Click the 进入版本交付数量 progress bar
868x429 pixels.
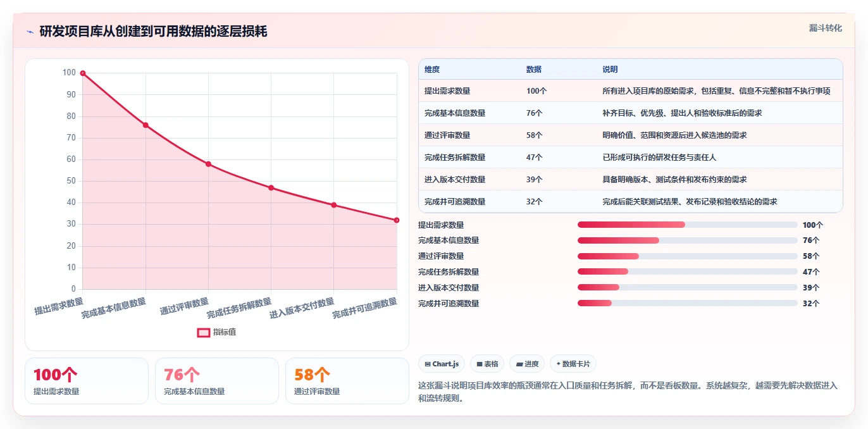point(688,288)
